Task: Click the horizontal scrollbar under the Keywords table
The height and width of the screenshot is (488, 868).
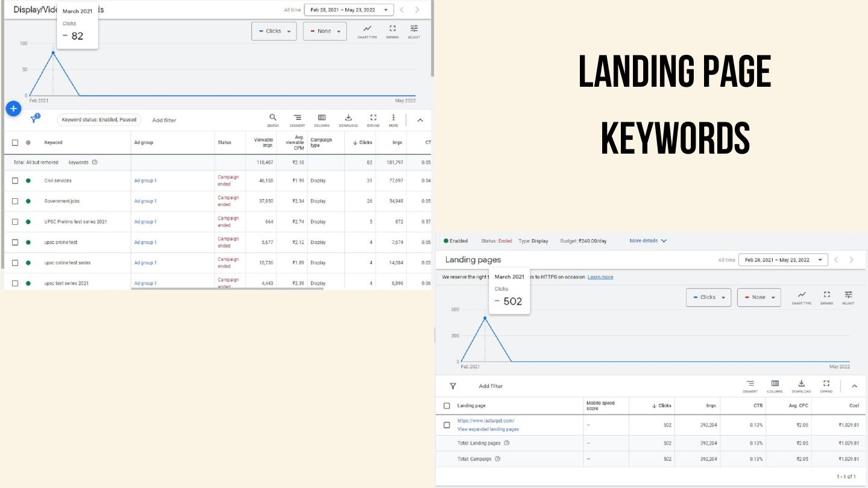Action: (x=227, y=289)
